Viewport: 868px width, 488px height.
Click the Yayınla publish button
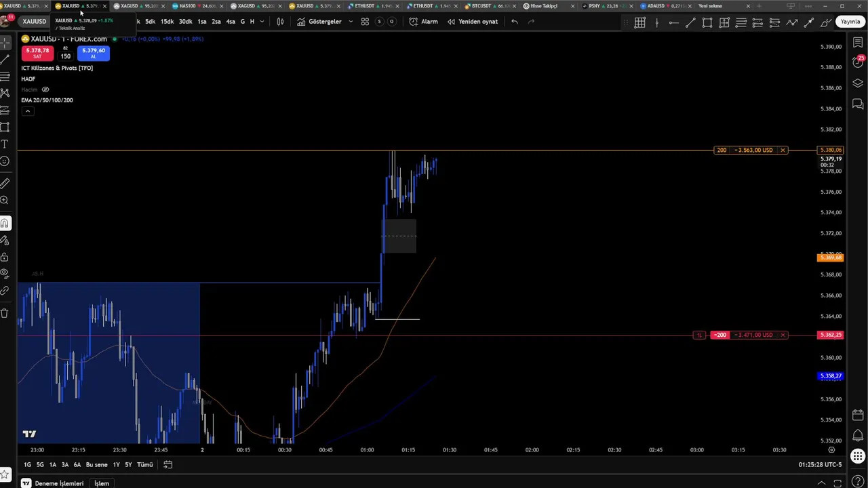(850, 22)
